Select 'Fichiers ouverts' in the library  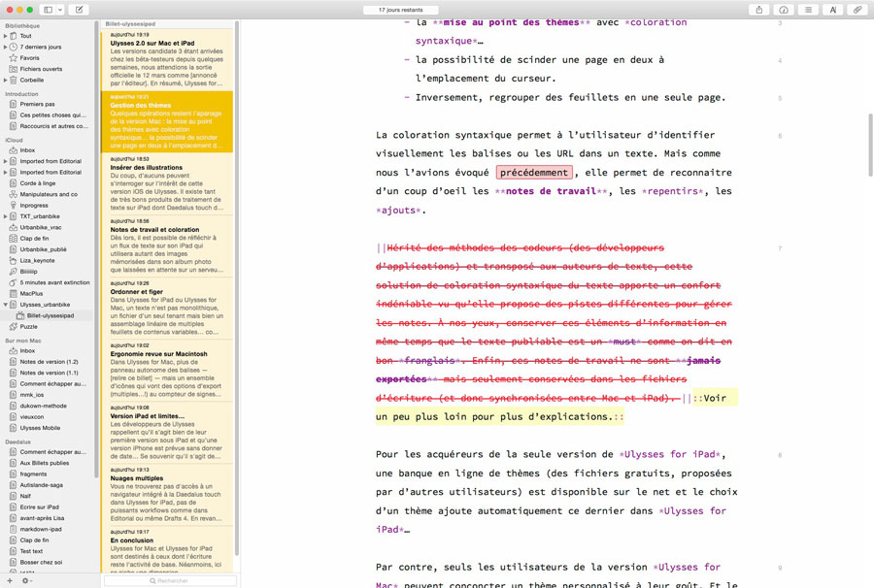41,69
